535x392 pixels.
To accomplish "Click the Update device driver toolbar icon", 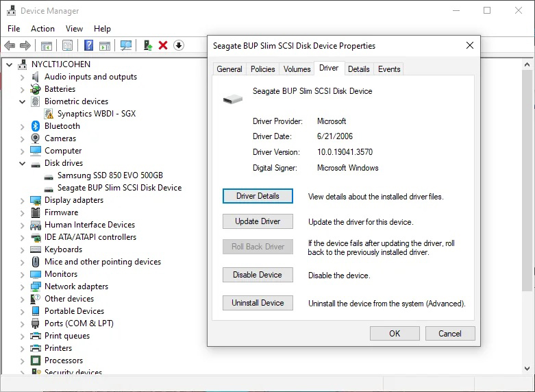I will (147, 46).
